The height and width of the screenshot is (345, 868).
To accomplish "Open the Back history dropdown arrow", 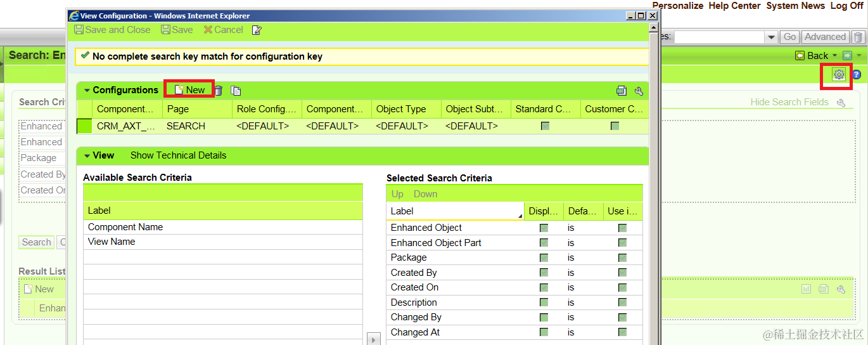I will [x=834, y=56].
